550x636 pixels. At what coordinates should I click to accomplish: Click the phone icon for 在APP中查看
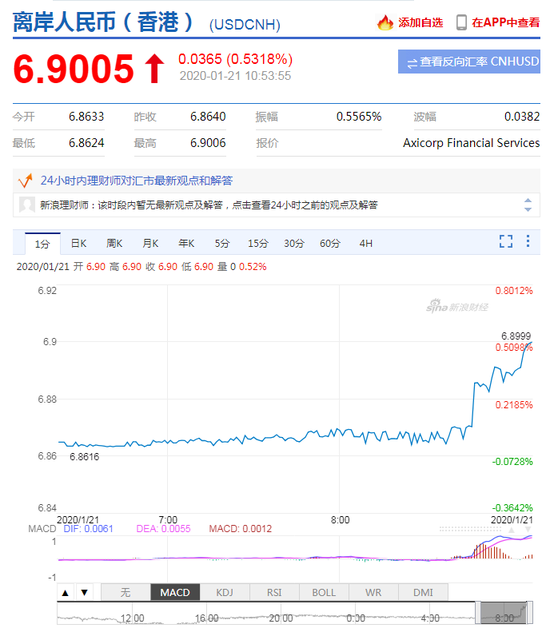tap(461, 22)
